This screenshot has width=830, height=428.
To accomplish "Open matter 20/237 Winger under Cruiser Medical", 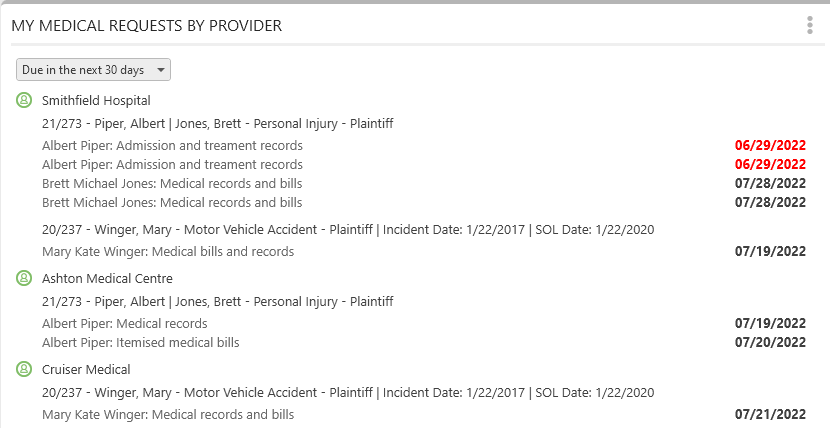I will (x=348, y=393).
